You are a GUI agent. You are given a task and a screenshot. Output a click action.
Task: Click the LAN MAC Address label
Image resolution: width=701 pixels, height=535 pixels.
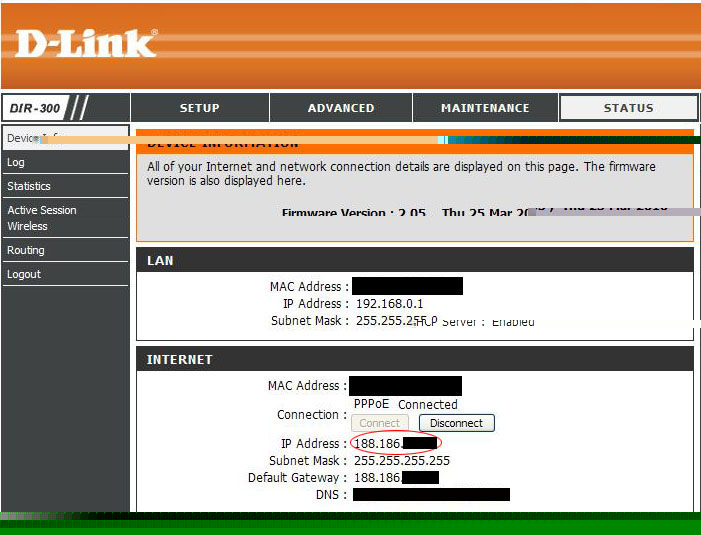[309, 286]
